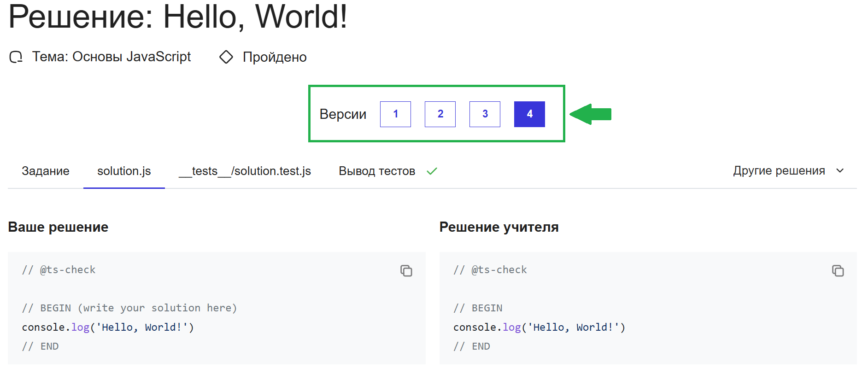Select the highlighted version 4 button
868x386 pixels.
[529, 114]
